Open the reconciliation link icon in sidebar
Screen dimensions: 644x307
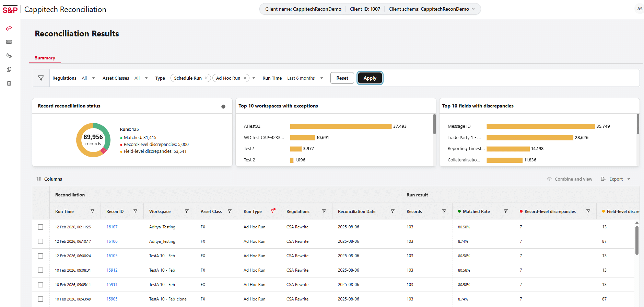(x=9, y=28)
